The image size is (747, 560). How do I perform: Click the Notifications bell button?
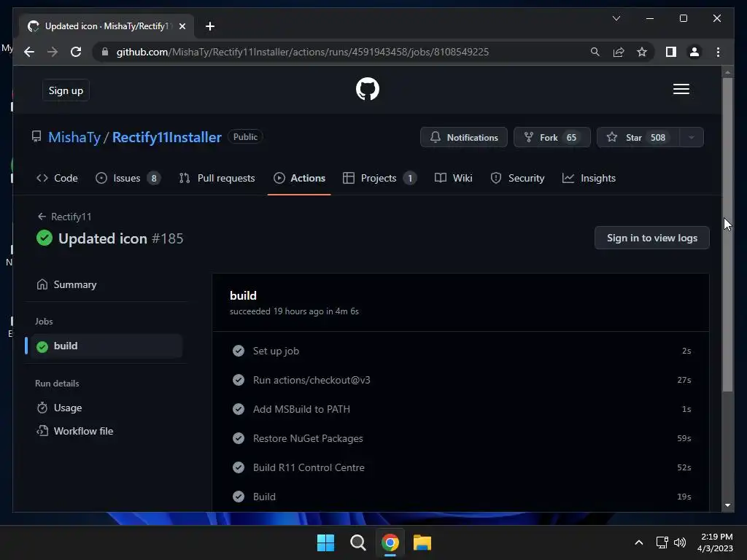(x=463, y=137)
